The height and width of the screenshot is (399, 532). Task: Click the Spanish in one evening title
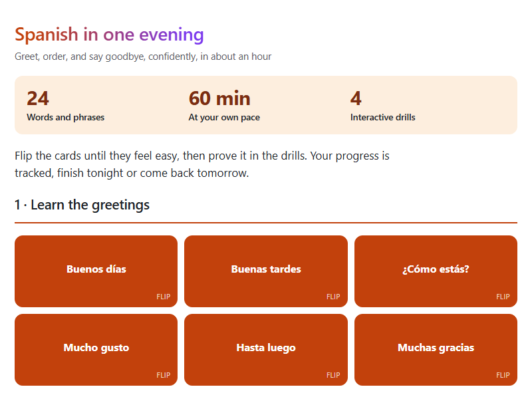coord(109,35)
